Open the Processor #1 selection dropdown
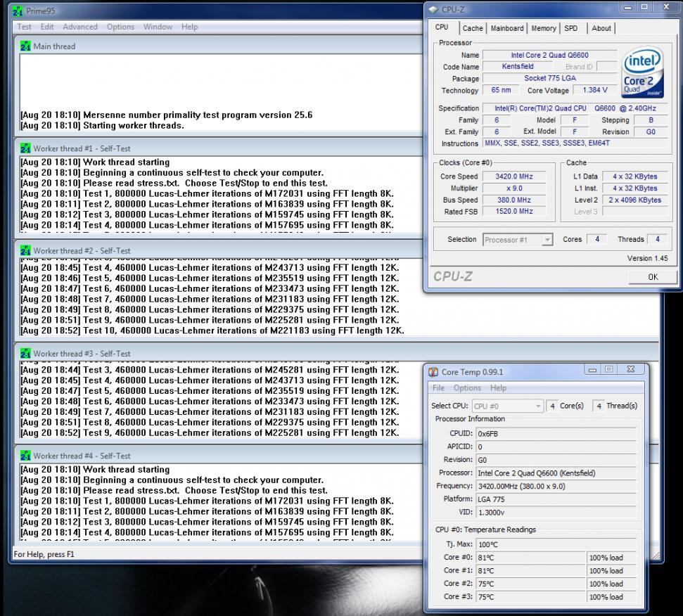 tap(518, 239)
